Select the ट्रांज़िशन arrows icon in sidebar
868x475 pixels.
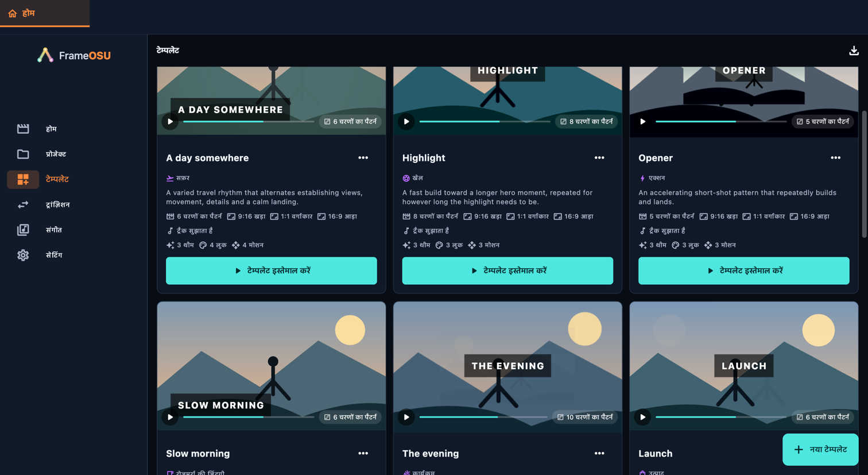(x=23, y=204)
